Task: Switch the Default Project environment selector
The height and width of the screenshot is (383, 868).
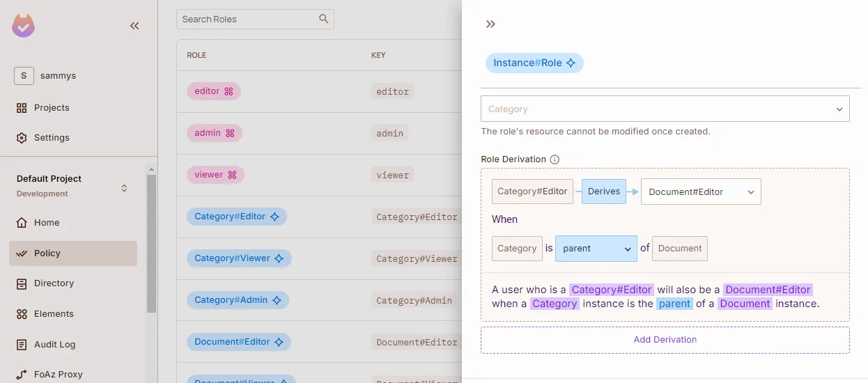Action: pyautogui.click(x=124, y=188)
